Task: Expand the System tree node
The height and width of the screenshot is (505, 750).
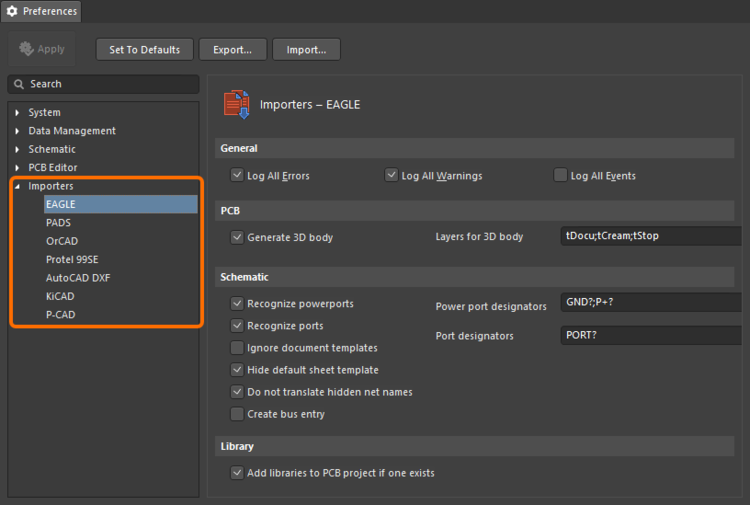Action: 17,113
